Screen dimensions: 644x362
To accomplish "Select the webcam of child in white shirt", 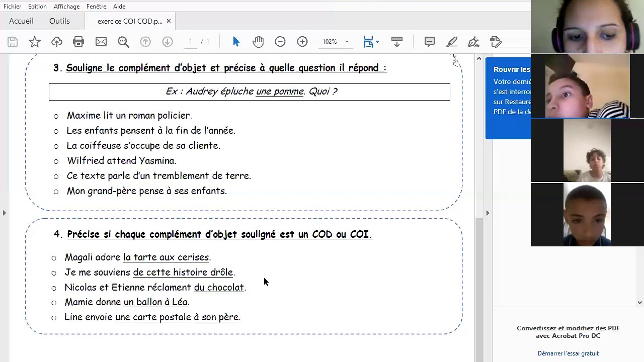I will [x=587, y=150].
